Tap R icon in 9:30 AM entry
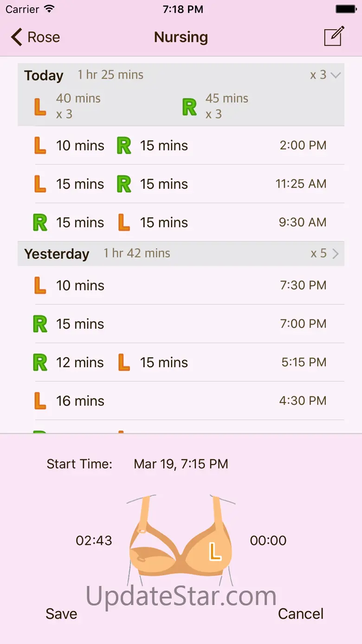Viewport: 362px width, 644px height. (x=40, y=223)
